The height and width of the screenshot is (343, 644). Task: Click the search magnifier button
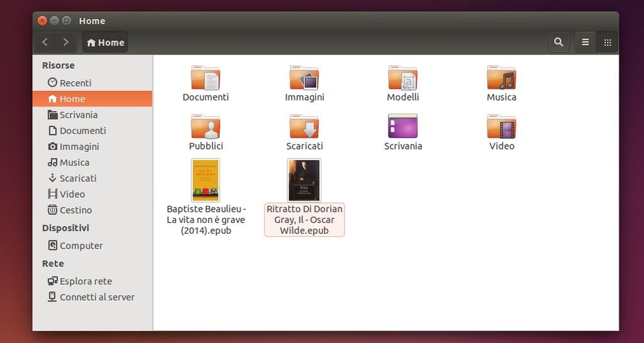coord(558,42)
